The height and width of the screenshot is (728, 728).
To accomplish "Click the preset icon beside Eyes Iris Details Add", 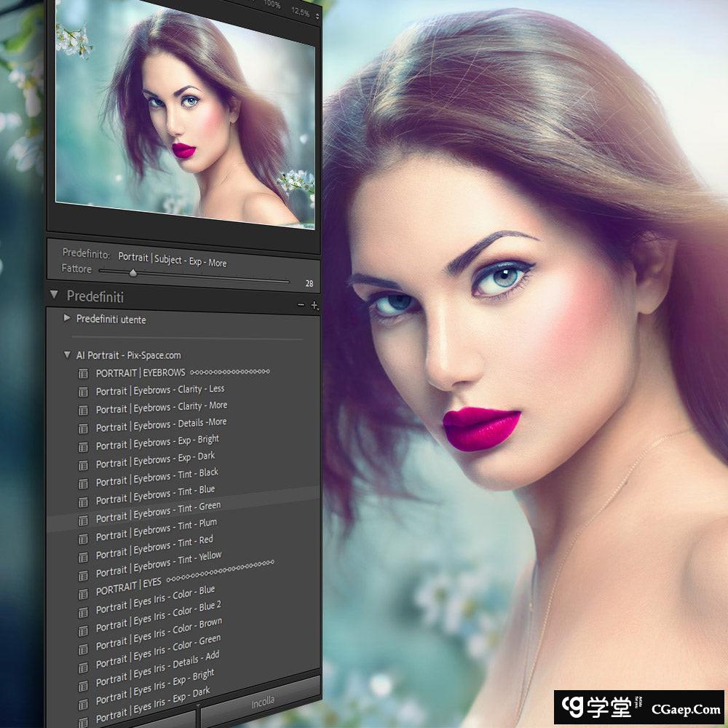I will [83, 662].
